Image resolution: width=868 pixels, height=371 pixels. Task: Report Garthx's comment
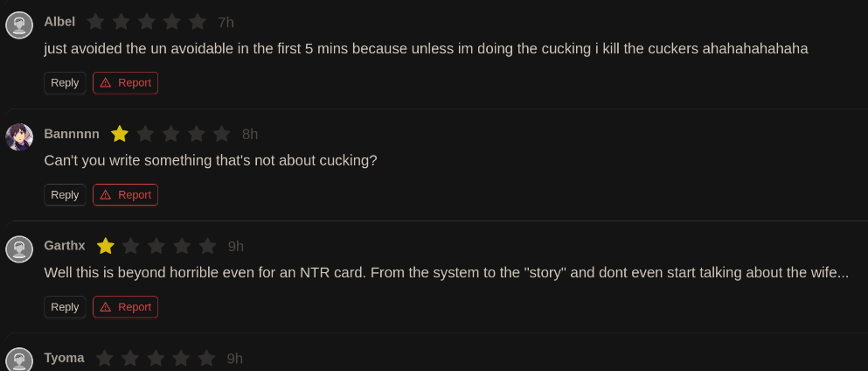tap(126, 307)
